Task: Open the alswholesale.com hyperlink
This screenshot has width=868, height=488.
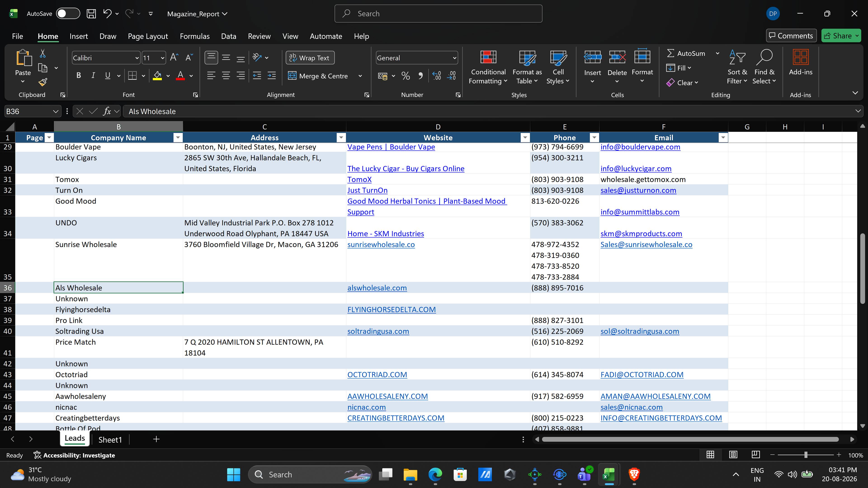Action: click(377, 288)
